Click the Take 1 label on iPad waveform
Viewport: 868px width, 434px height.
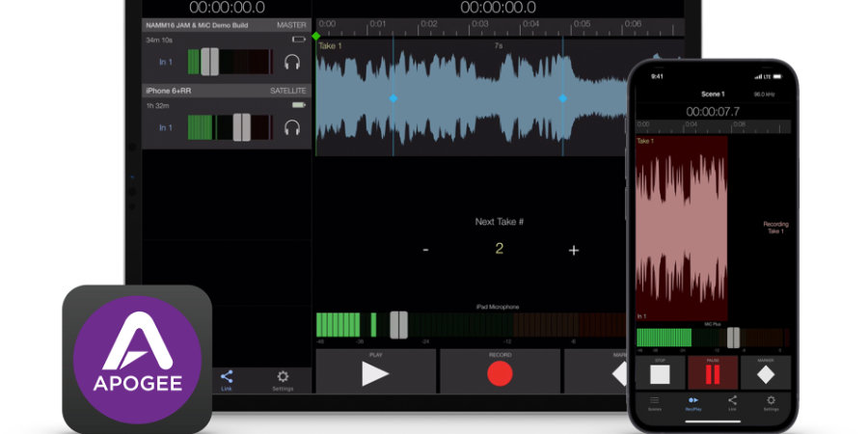(x=330, y=46)
